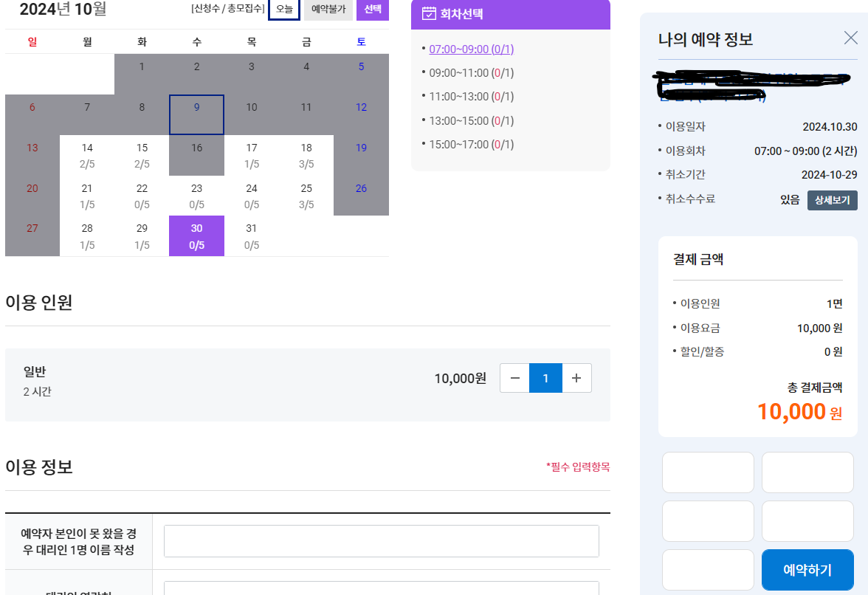Select October 9, the outlined date
868x595 pixels.
(x=196, y=114)
